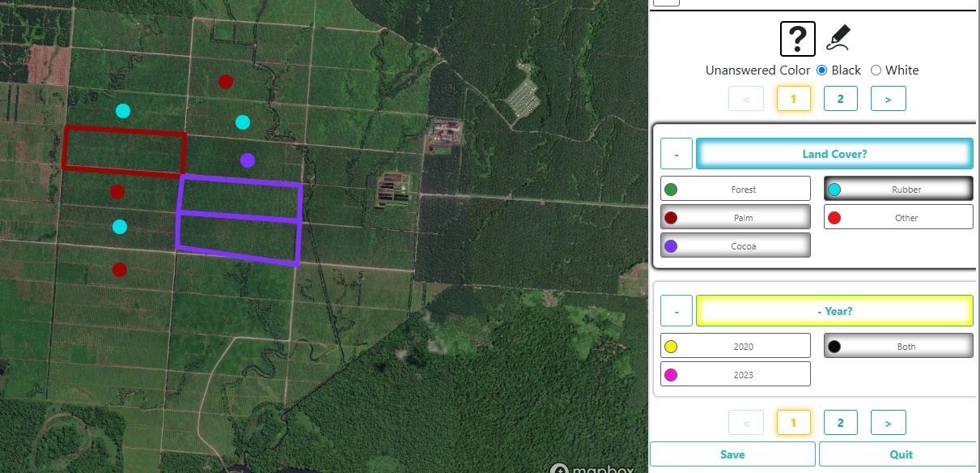
Task: Switch to page 2 in top pagination
Action: click(841, 99)
